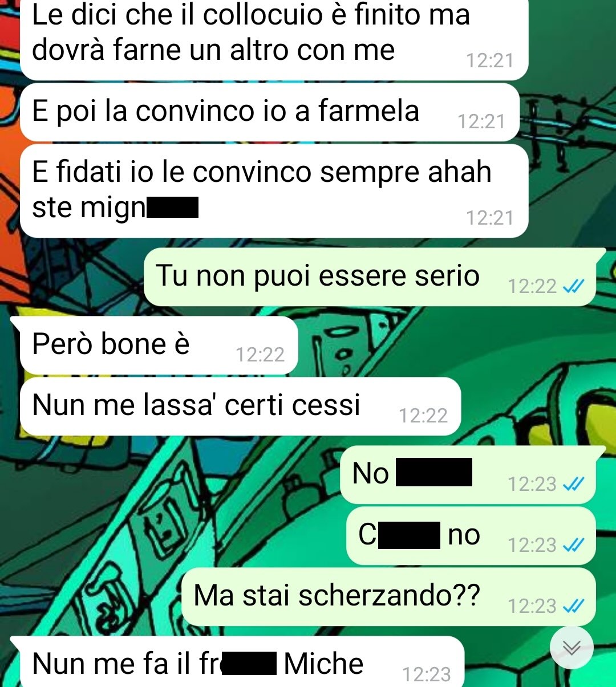Screen dimensions: 616x687
Task: Select the 'Ma stai scherzando??' bubble
Action: point(388,597)
